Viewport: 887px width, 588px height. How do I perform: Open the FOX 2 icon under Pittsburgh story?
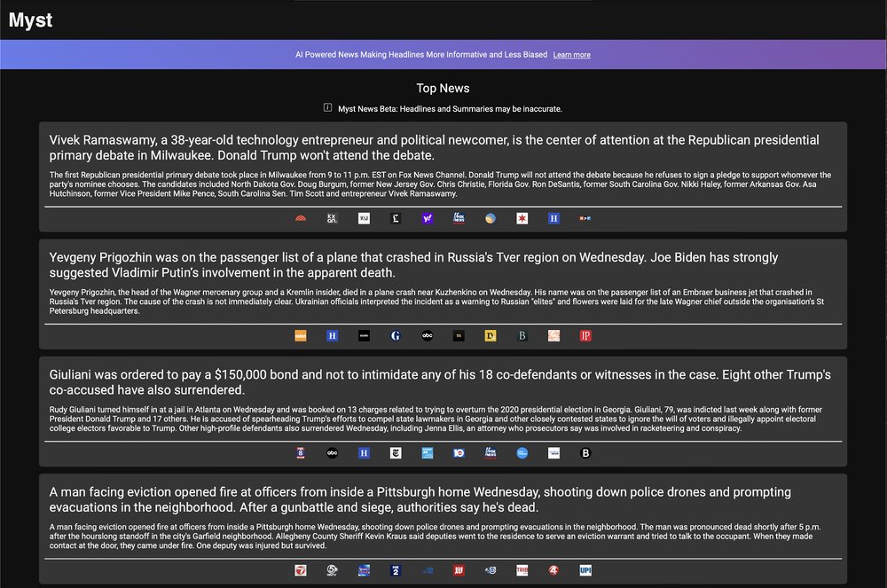tap(396, 570)
